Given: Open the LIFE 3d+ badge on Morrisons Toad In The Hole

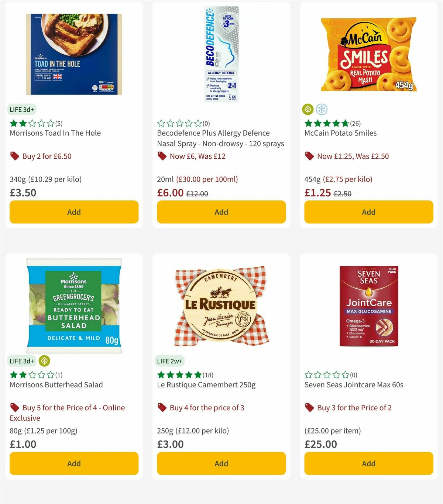Looking at the screenshot, I should (22, 109).
